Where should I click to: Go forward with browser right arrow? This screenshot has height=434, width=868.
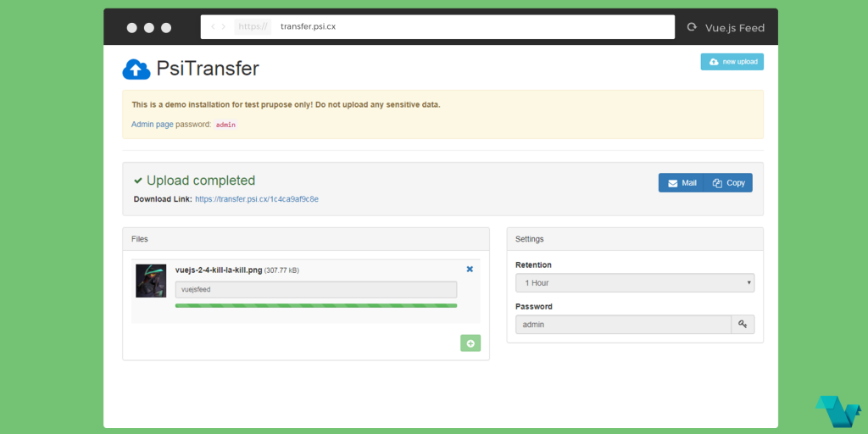click(223, 26)
